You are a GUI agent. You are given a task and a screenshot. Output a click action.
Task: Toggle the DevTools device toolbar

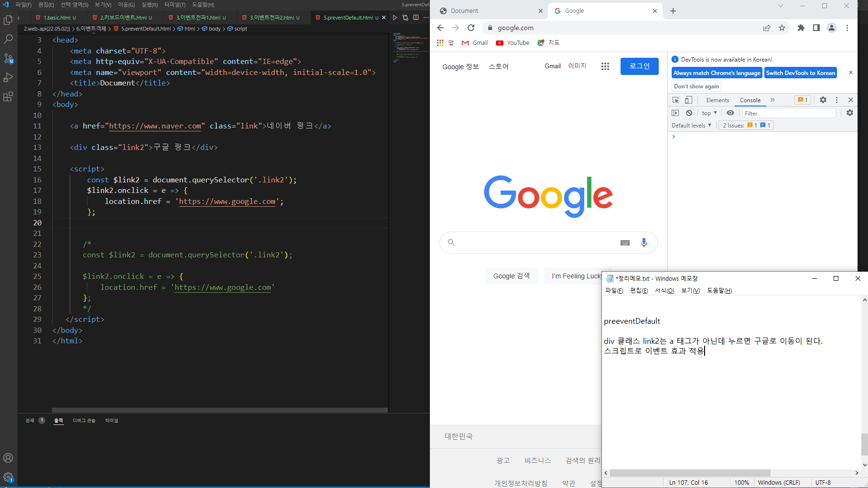(688, 100)
